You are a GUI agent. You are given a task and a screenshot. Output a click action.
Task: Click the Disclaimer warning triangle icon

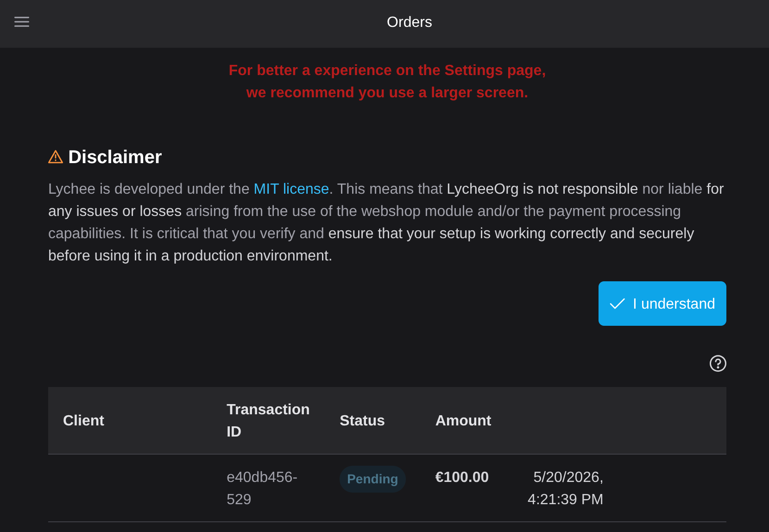click(x=56, y=157)
